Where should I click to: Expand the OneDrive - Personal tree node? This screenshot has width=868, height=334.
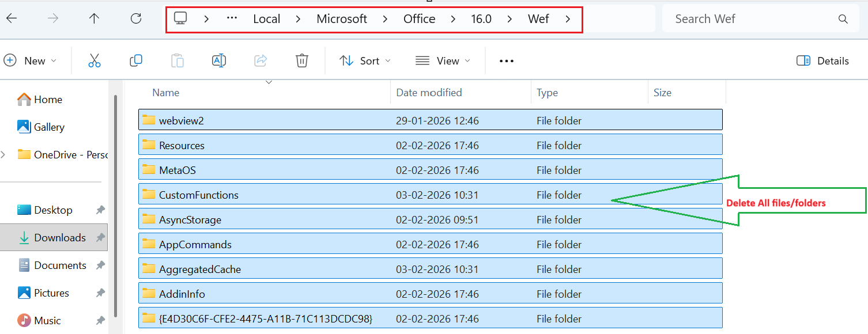pyautogui.click(x=4, y=154)
